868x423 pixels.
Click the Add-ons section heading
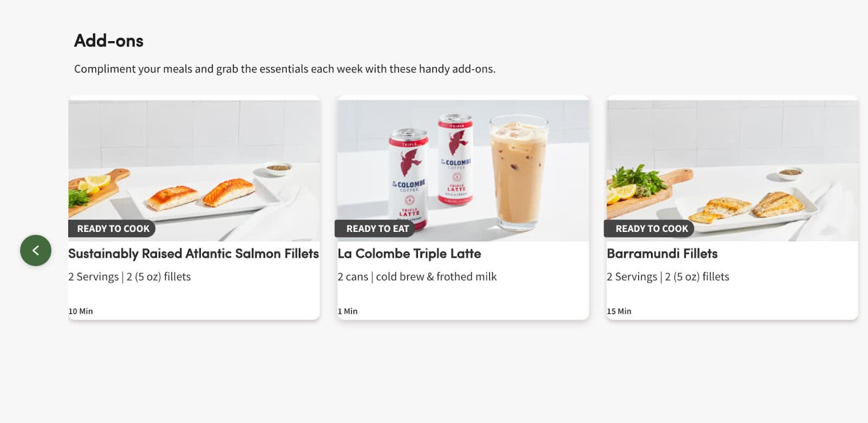pos(109,41)
